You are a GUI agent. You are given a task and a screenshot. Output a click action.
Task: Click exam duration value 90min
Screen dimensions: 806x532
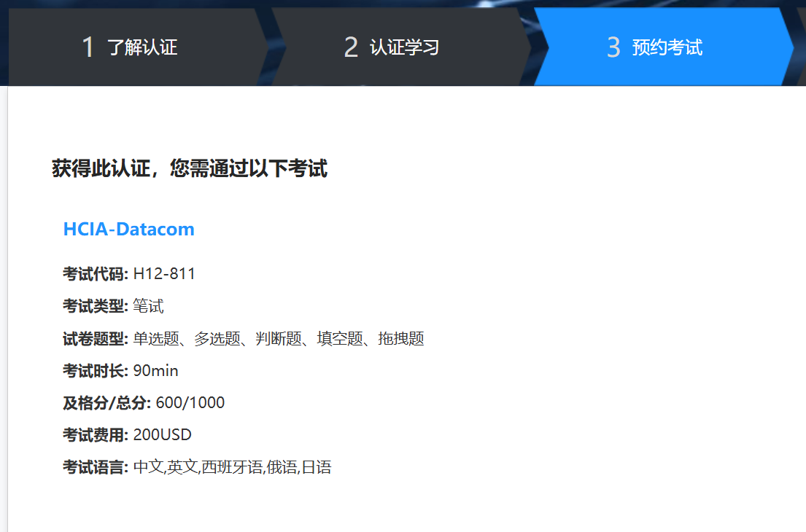tap(156, 371)
